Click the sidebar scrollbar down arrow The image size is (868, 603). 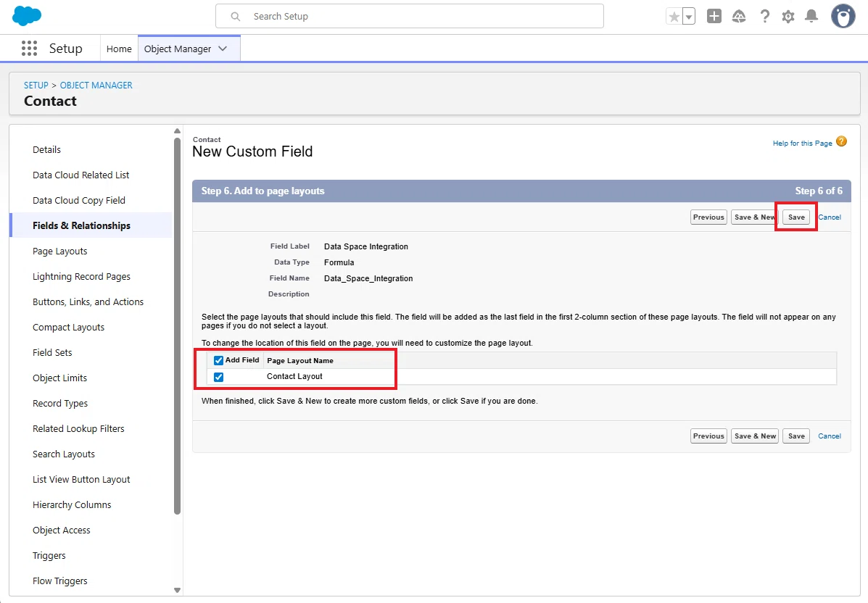point(177,590)
